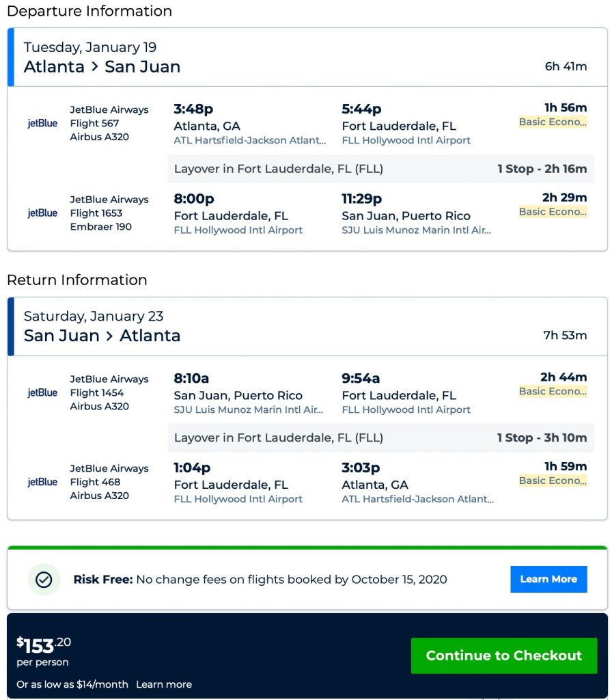The image size is (610, 700).
Task: Click the JetBlue logo for Flight 1454
Action: [42, 393]
